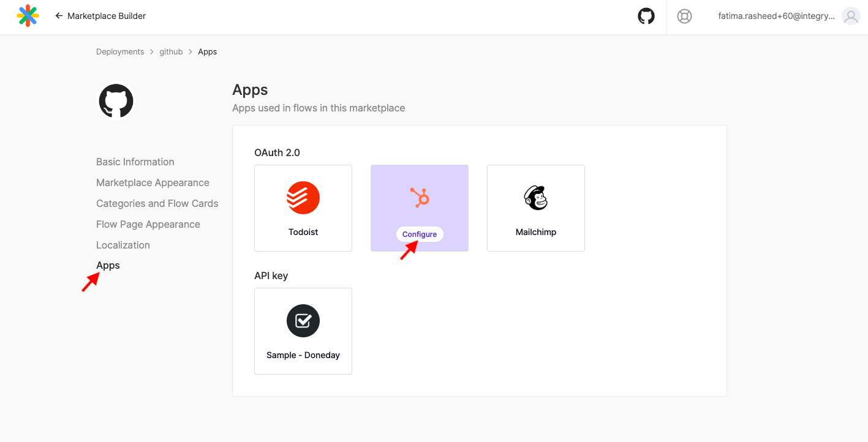Viewport: 868px width, 442px height.
Task: Go to Categories and Flow Cards
Action: tap(157, 203)
